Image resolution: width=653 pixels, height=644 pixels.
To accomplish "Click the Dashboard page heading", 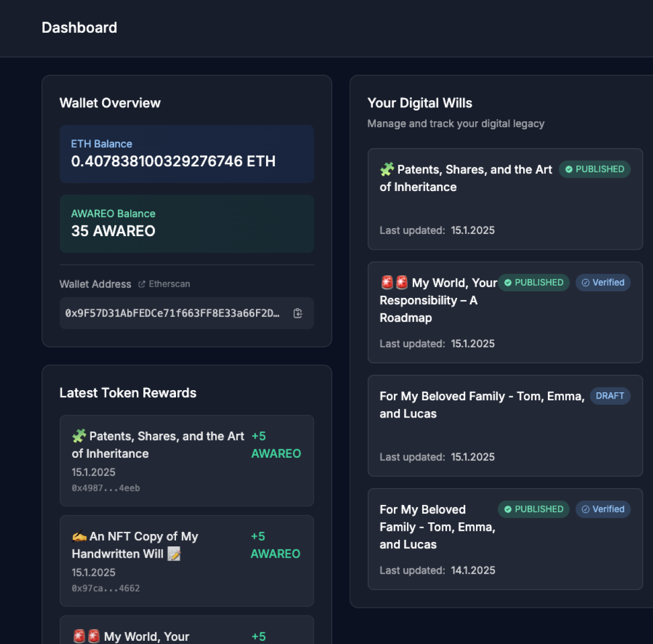I will 79,27.
